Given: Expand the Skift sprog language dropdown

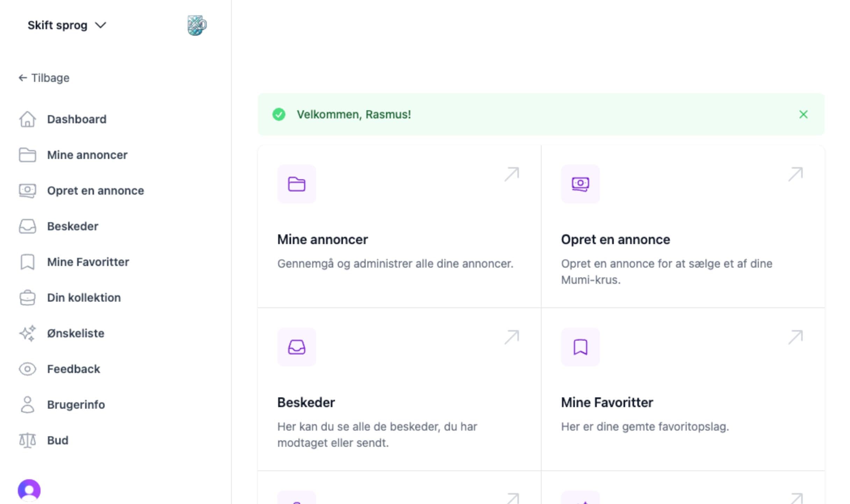Looking at the screenshot, I should click(66, 26).
